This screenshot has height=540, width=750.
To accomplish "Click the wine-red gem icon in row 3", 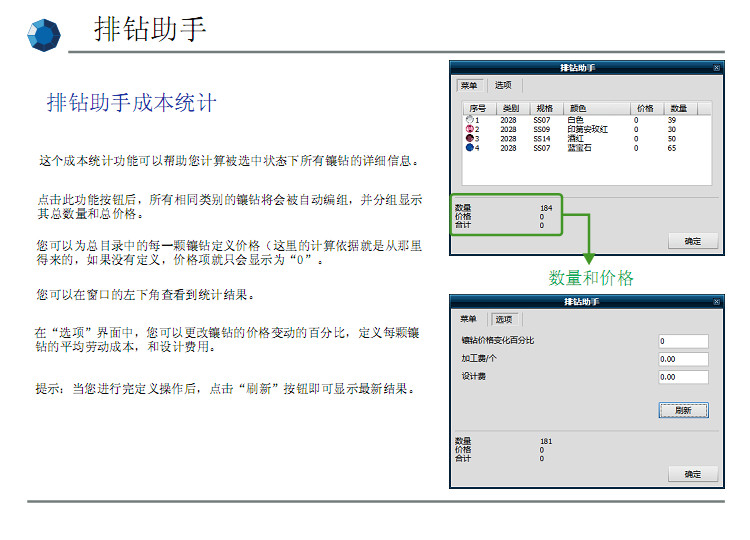I will coord(469,138).
